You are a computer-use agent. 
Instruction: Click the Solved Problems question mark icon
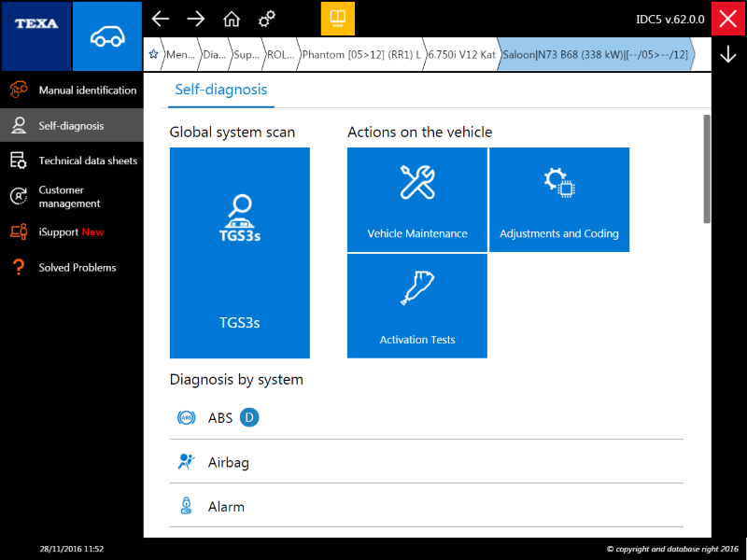pyautogui.click(x=19, y=267)
